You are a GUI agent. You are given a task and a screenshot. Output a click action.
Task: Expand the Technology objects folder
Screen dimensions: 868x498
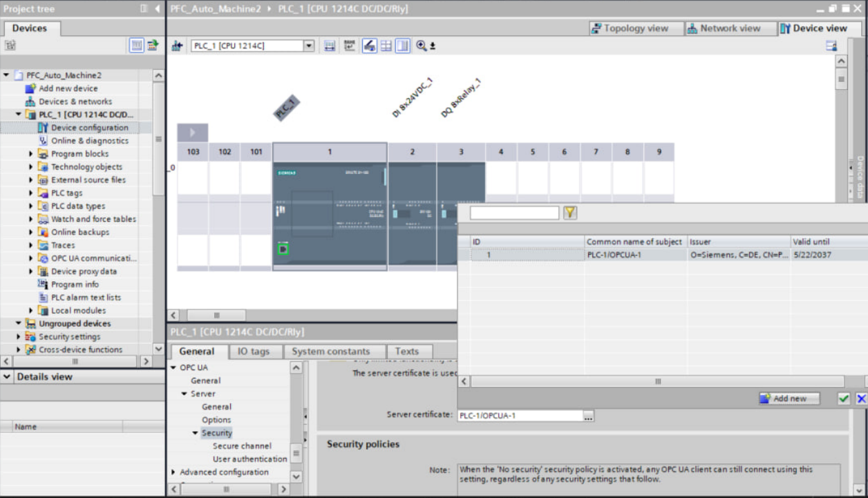pyautogui.click(x=31, y=167)
